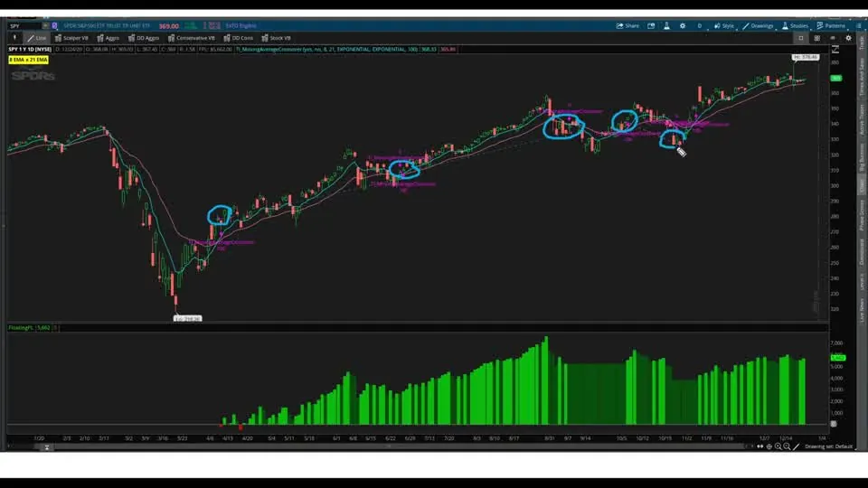This screenshot has width=868, height=488.
Task: Open the Drawings menu
Action: (759, 25)
